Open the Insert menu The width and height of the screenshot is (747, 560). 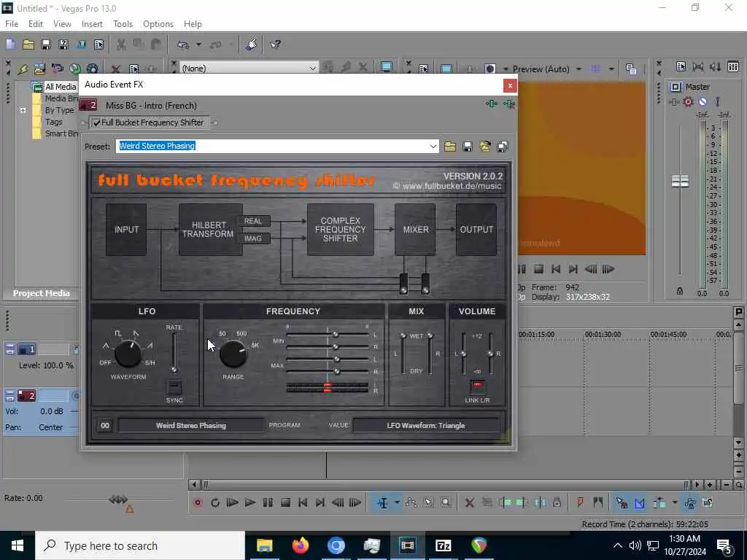click(92, 24)
